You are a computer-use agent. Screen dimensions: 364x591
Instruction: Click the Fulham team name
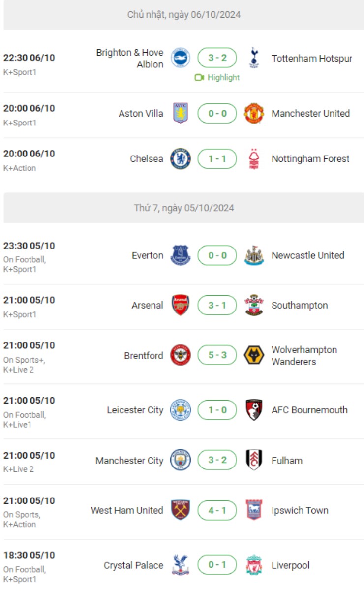pyautogui.click(x=287, y=461)
